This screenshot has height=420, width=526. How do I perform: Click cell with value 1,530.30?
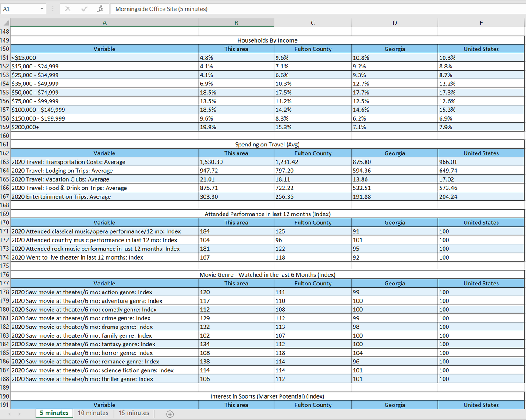click(236, 162)
